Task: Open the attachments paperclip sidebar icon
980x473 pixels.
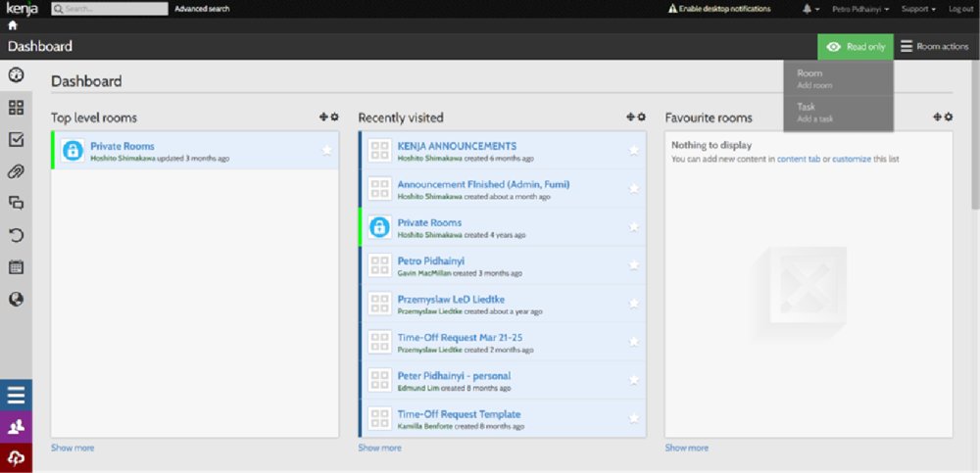Action: pyautogui.click(x=17, y=171)
